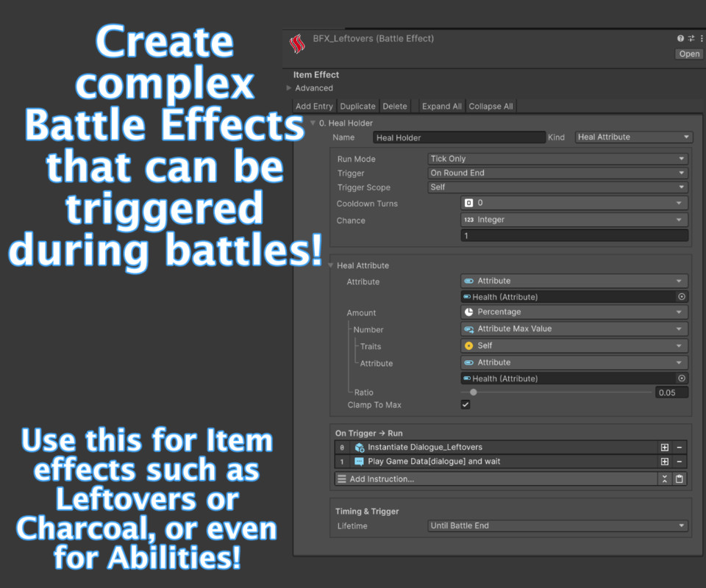Click the Name field Heal Holder
Viewport: 706px width, 588px height.
[459, 137]
